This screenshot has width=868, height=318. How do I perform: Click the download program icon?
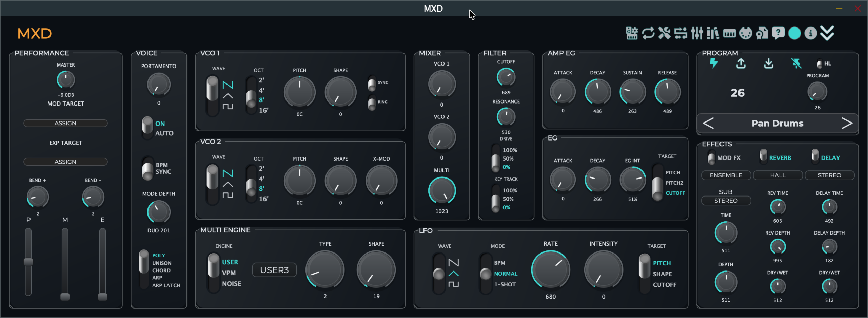tap(768, 63)
